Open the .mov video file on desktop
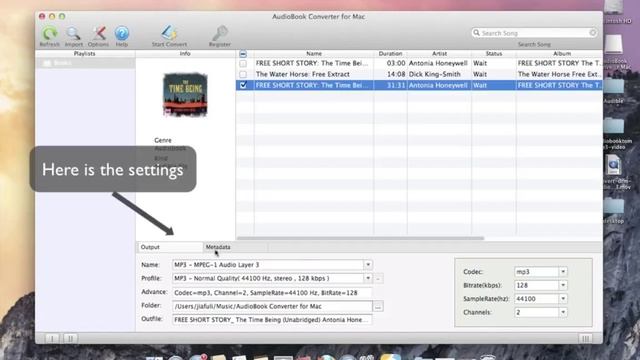Viewport: 640px width, 360px height. pos(614,165)
